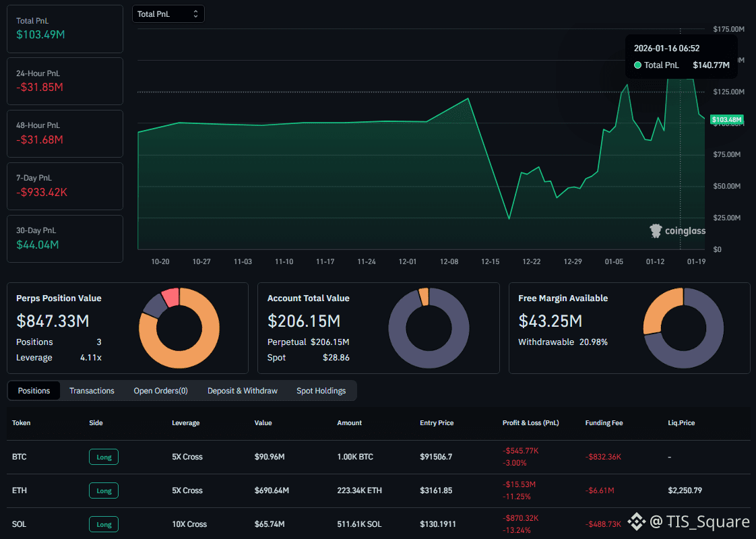Switch to the Transactions tab
The image size is (756, 539).
(92, 391)
